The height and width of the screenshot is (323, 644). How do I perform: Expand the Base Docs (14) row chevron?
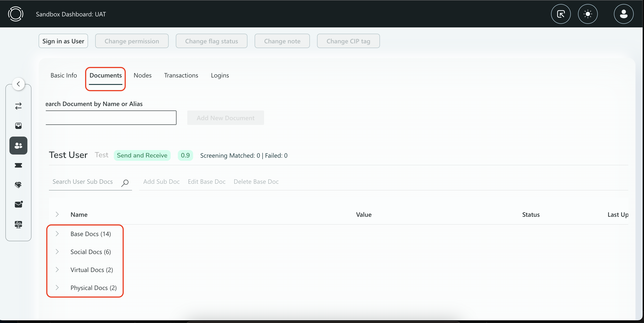click(57, 234)
